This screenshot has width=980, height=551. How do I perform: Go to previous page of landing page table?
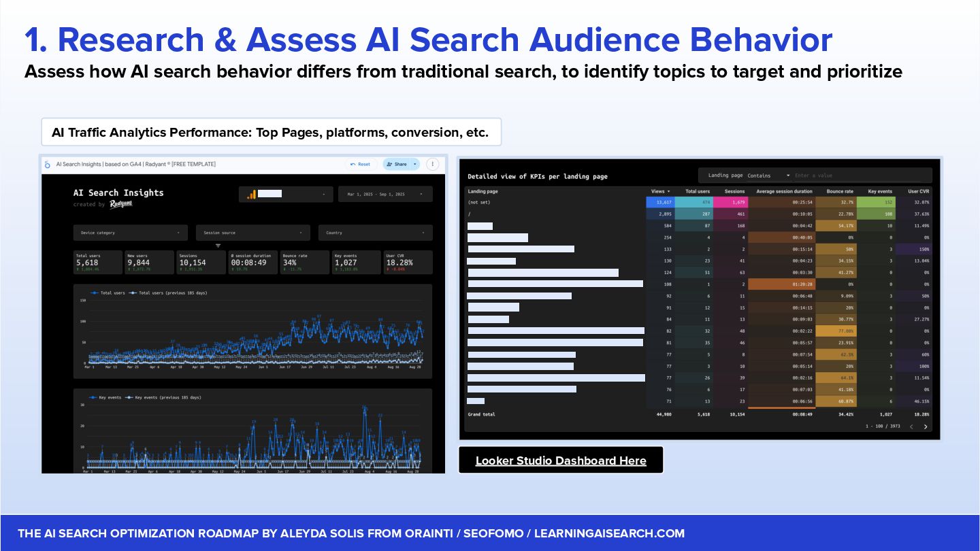click(911, 427)
